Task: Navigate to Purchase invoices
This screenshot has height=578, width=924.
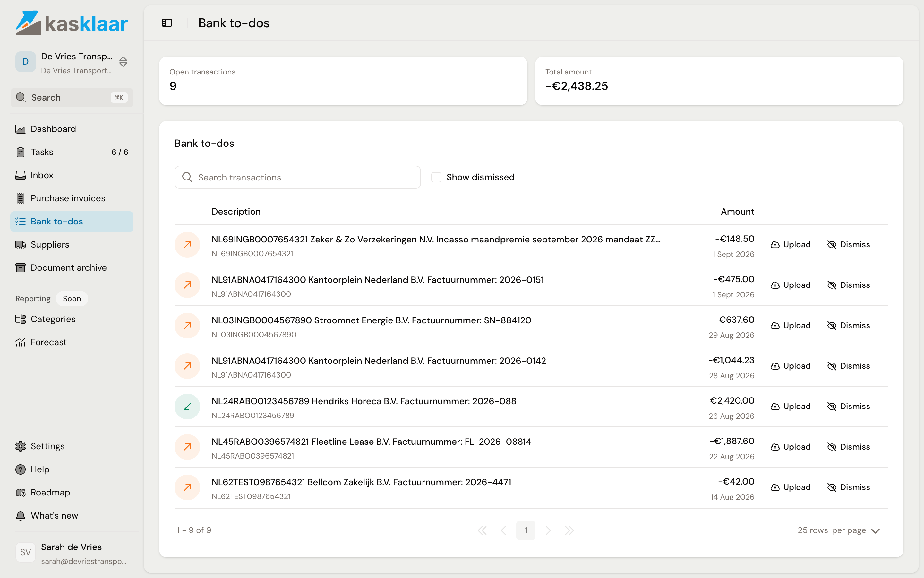Action: (72, 198)
